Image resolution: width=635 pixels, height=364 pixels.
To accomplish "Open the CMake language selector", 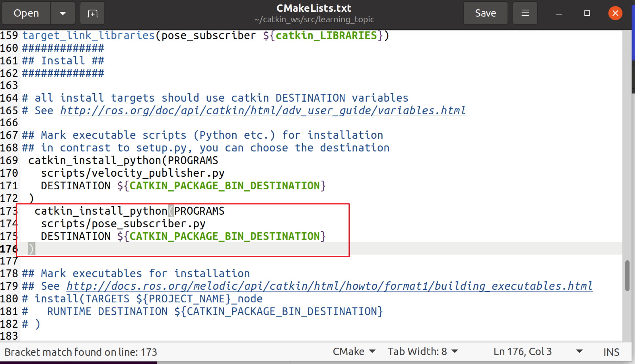I will [354, 351].
